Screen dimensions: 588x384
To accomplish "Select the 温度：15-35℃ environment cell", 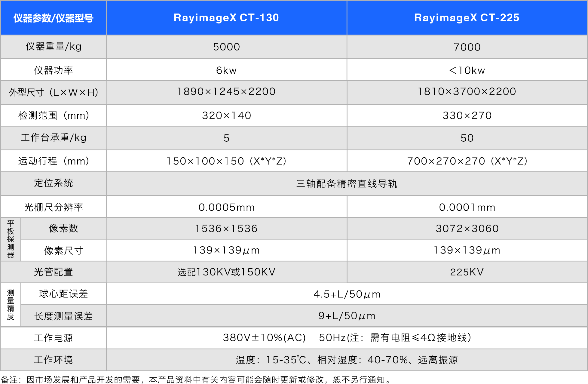I will click(x=347, y=360).
